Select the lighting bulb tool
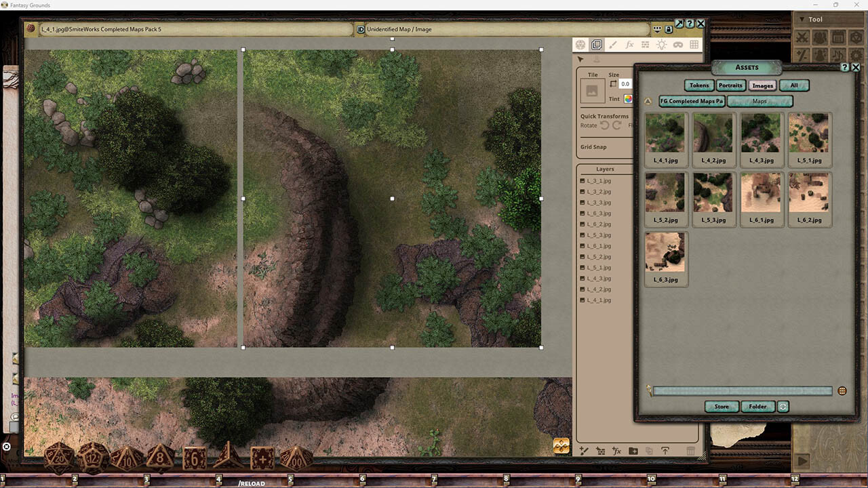The image size is (868, 488). (x=661, y=45)
